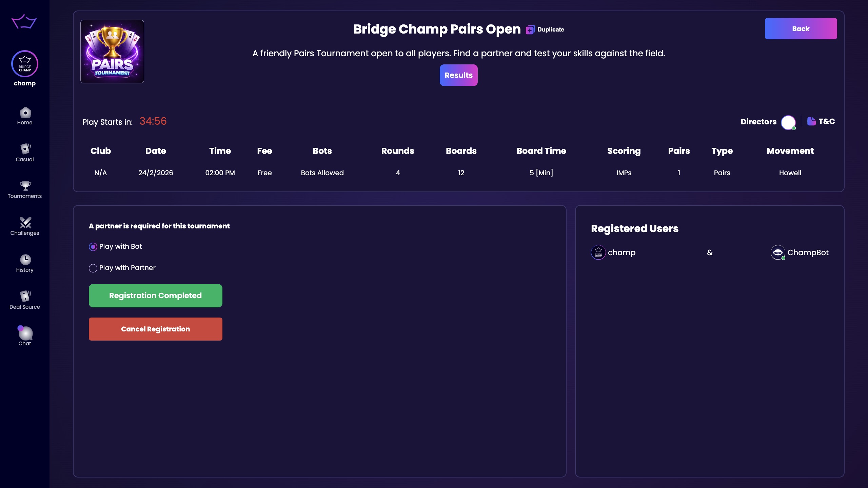The height and width of the screenshot is (488, 868).
Task: Open the Chat panel
Action: pyautogui.click(x=24, y=337)
